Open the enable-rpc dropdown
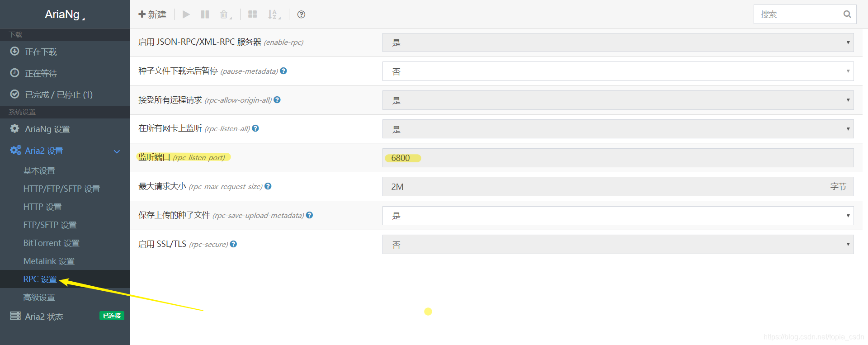 click(618, 43)
